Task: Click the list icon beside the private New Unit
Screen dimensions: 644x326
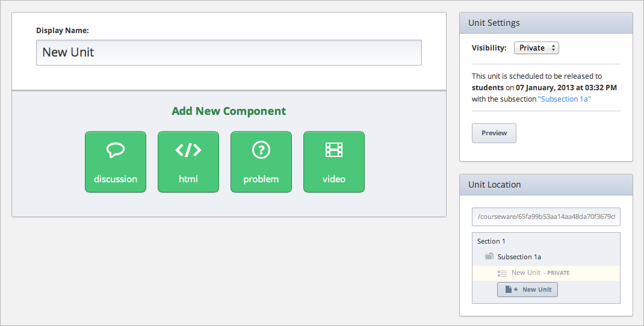Action: 503,273
